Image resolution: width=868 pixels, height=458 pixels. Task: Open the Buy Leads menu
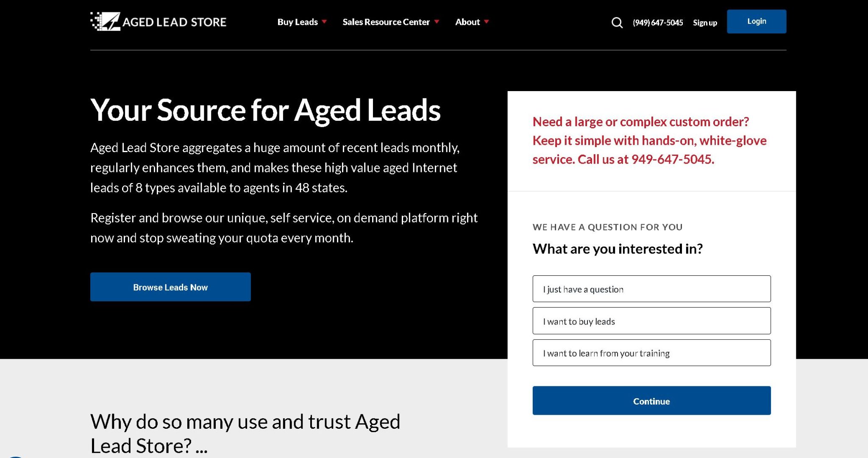(298, 22)
